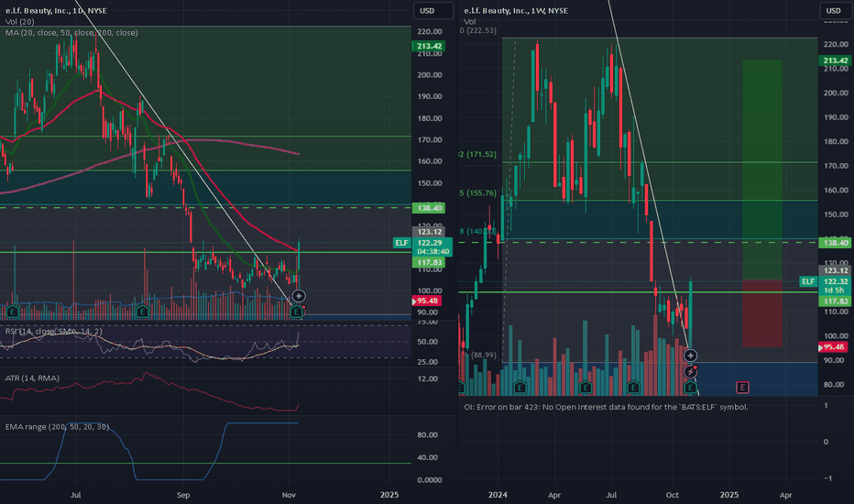Click the green ELF ticker label on weekly price axis
Screen dimensions: 854x504
[808, 281]
